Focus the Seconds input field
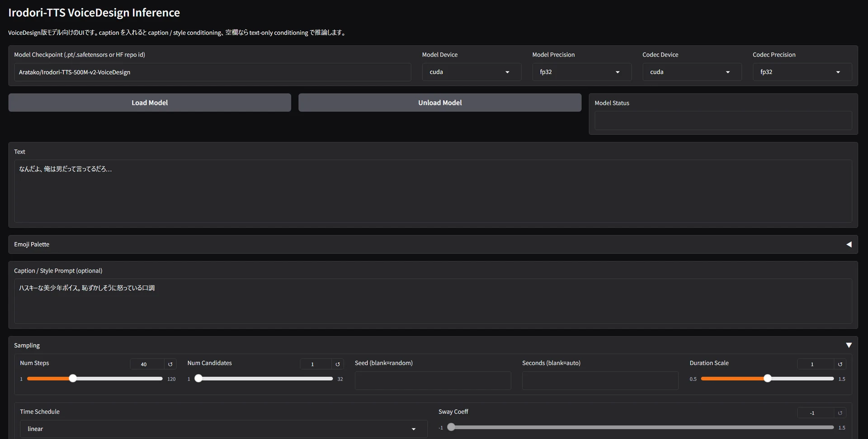 (x=600, y=381)
